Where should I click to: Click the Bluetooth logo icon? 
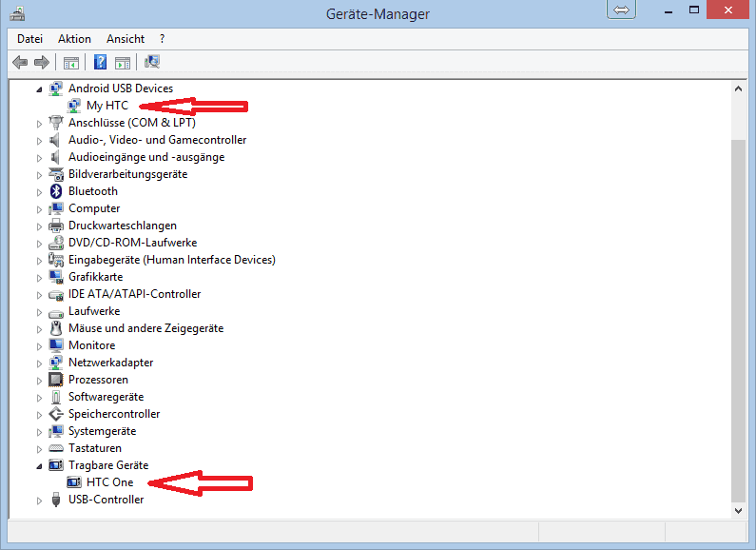pos(56,191)
